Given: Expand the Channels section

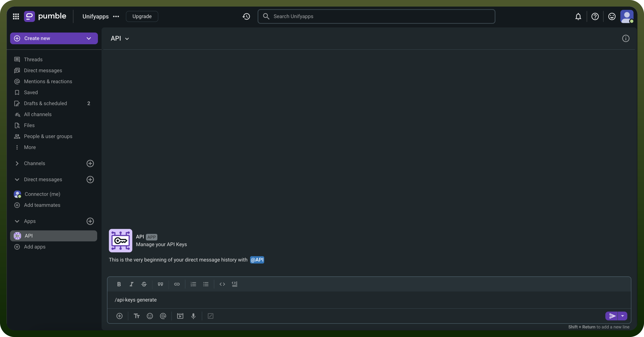Looking at the screenshot, I should (x=17, y=164).
